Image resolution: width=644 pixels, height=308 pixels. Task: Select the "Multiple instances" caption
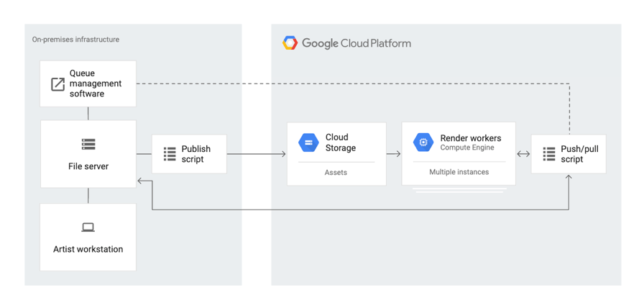pos(459,172)
